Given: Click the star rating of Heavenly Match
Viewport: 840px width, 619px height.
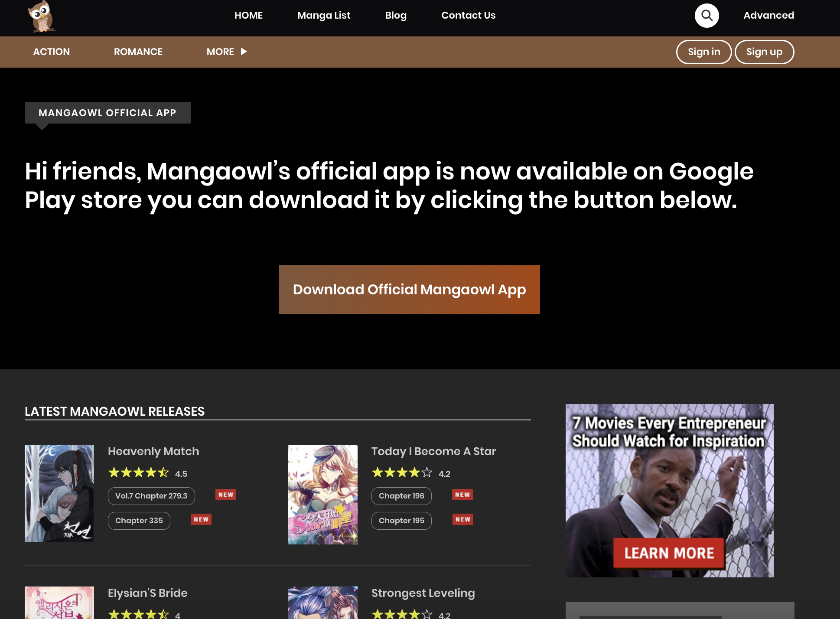Looking at the screenshot, I should [138, 473].
